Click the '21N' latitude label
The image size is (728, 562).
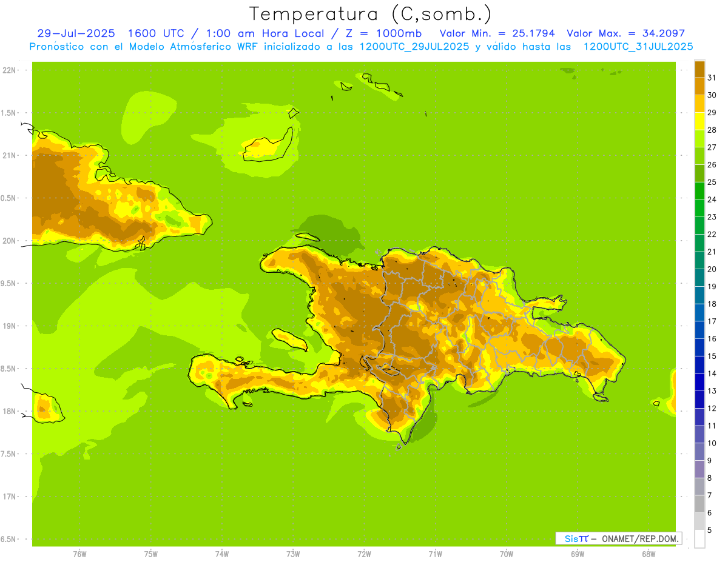pos(8,155)
